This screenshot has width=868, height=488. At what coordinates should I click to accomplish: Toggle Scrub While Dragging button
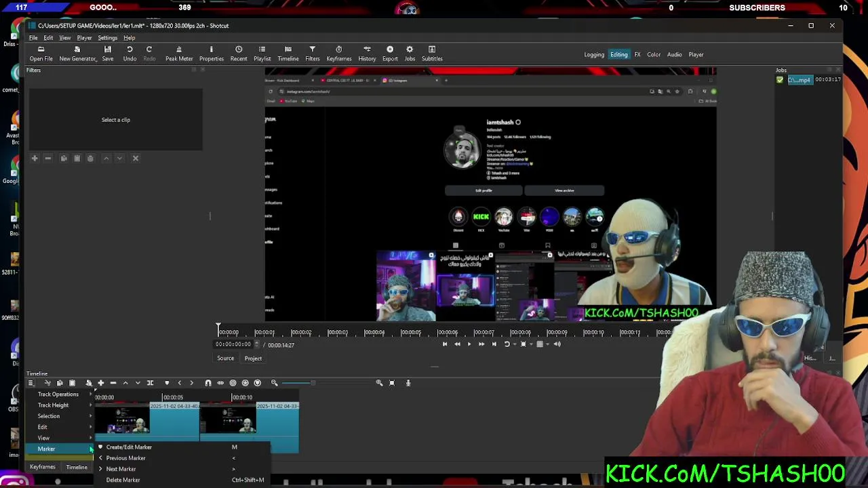220,383
